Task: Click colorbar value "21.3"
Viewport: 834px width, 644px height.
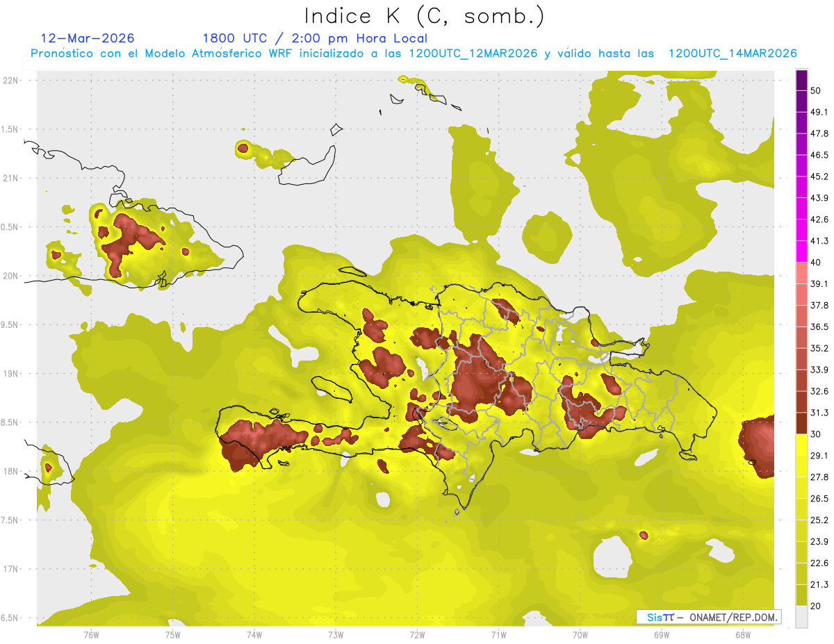Action: 820,585
